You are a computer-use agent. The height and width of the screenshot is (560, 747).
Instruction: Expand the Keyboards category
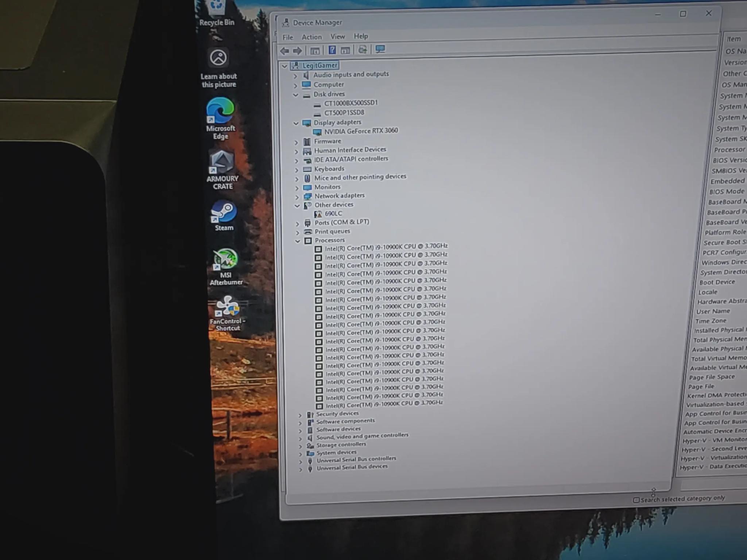[297, 170]
